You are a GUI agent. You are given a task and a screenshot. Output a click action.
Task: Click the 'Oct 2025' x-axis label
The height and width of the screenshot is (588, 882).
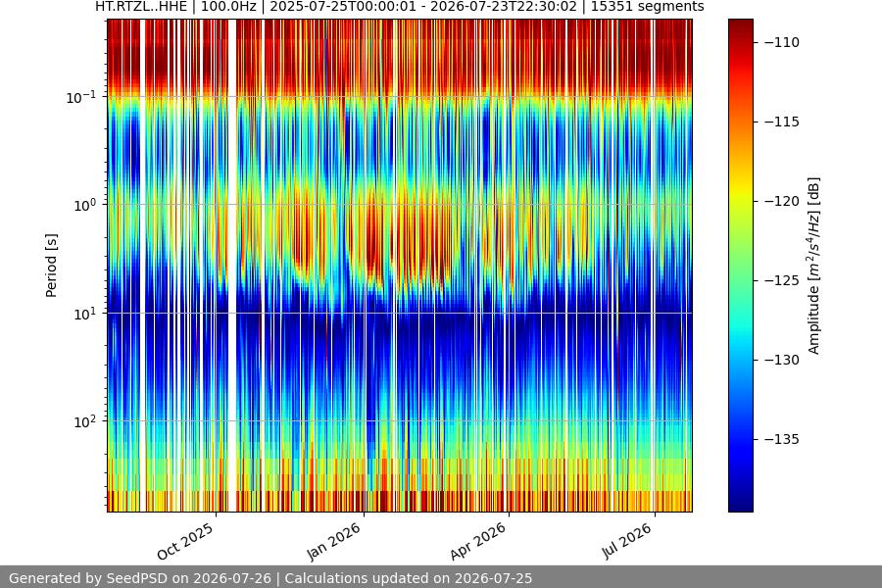[x=185, y=541]
